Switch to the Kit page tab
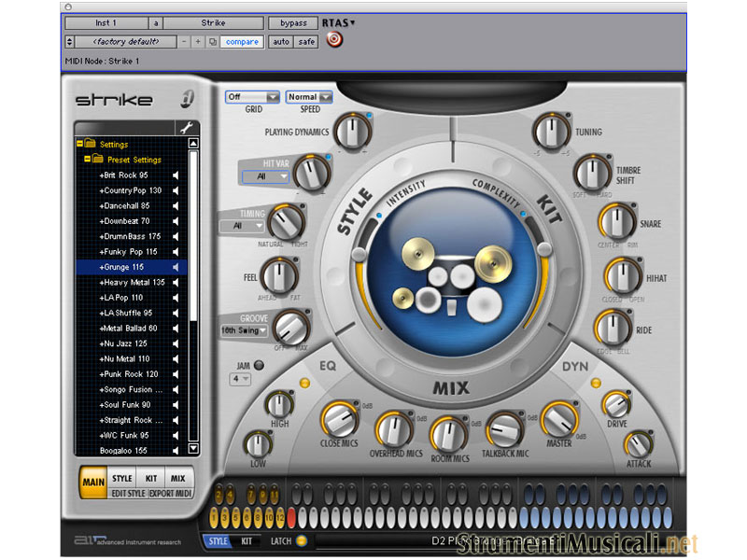 (150, 479)
